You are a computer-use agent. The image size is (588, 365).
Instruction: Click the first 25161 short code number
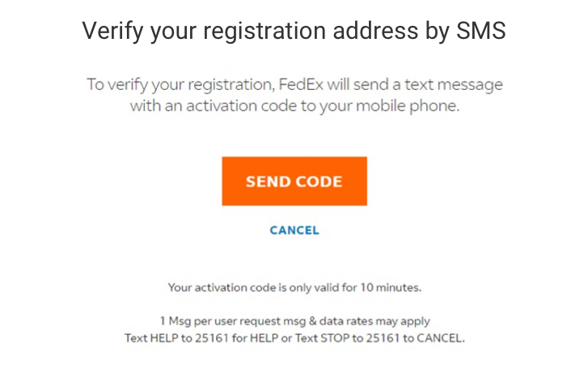(x=212, y=338)
